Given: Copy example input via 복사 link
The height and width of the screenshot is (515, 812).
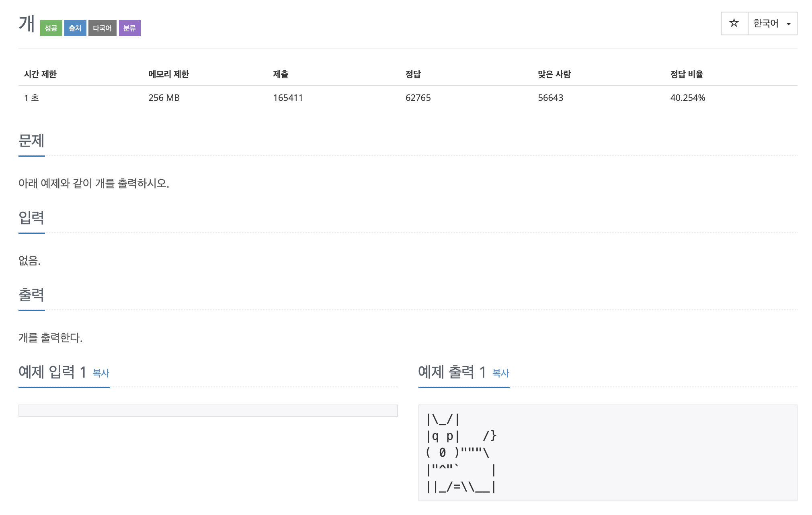Looking at the screenshot, I should (101, 373).
